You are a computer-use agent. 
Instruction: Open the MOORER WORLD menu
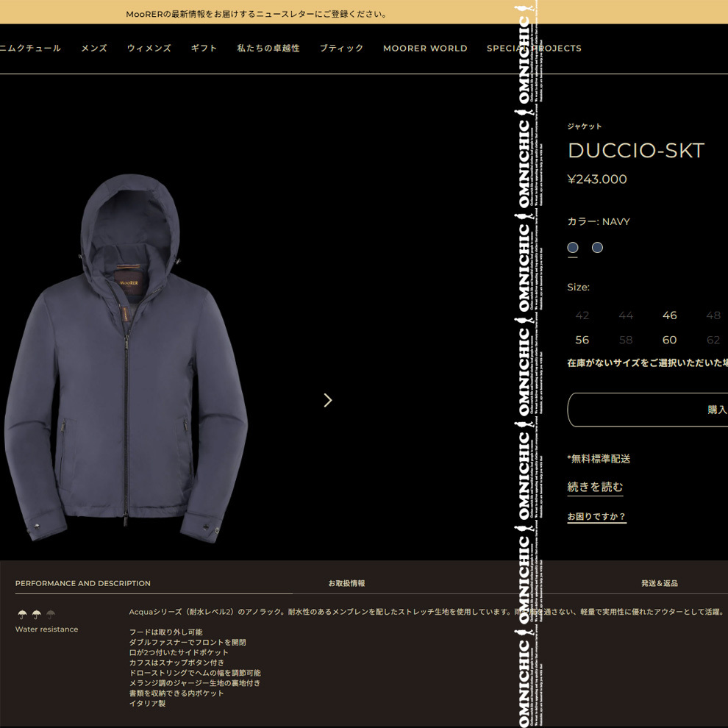[x=425, y=49]
